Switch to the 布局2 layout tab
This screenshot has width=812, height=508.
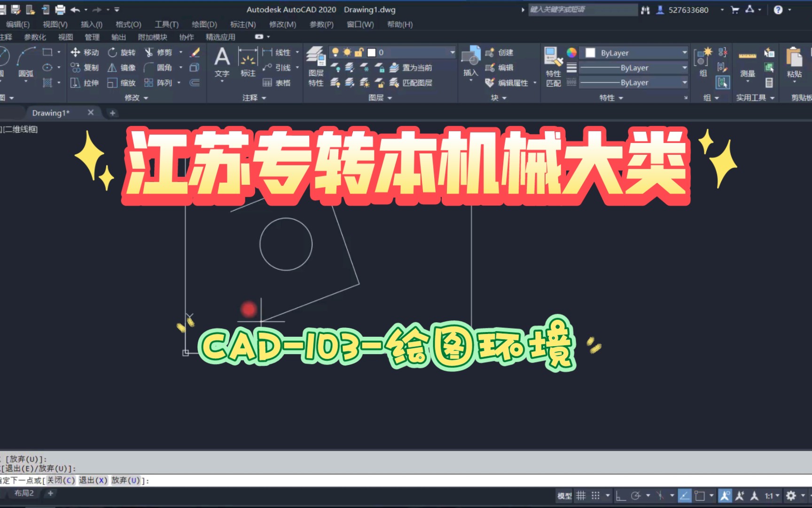tap(23, 493)
